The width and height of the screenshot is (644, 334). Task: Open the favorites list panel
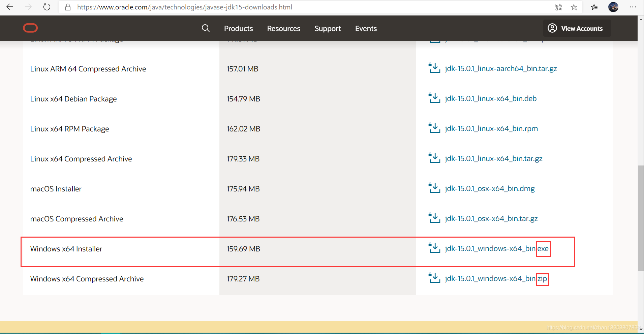[594, 7]
